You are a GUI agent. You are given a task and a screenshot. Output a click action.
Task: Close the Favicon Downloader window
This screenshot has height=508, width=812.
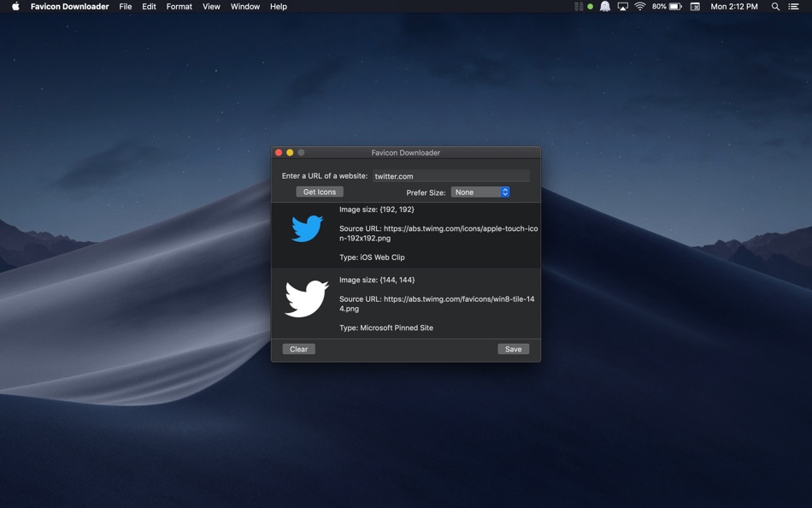point(279,152)
